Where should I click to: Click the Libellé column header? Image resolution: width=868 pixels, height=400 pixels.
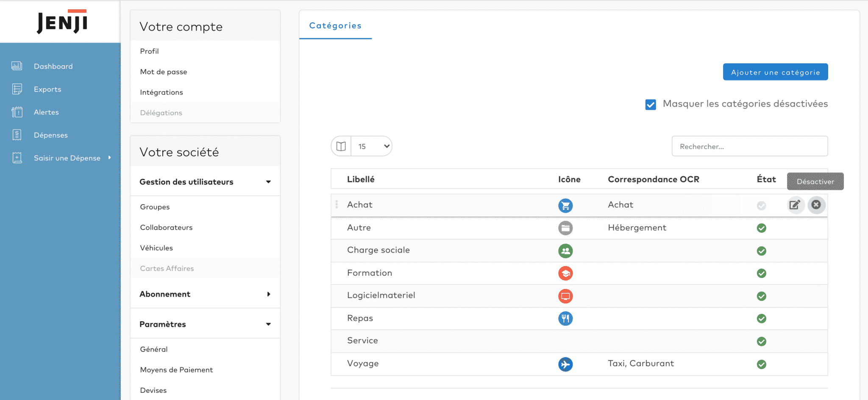[361, 179]
